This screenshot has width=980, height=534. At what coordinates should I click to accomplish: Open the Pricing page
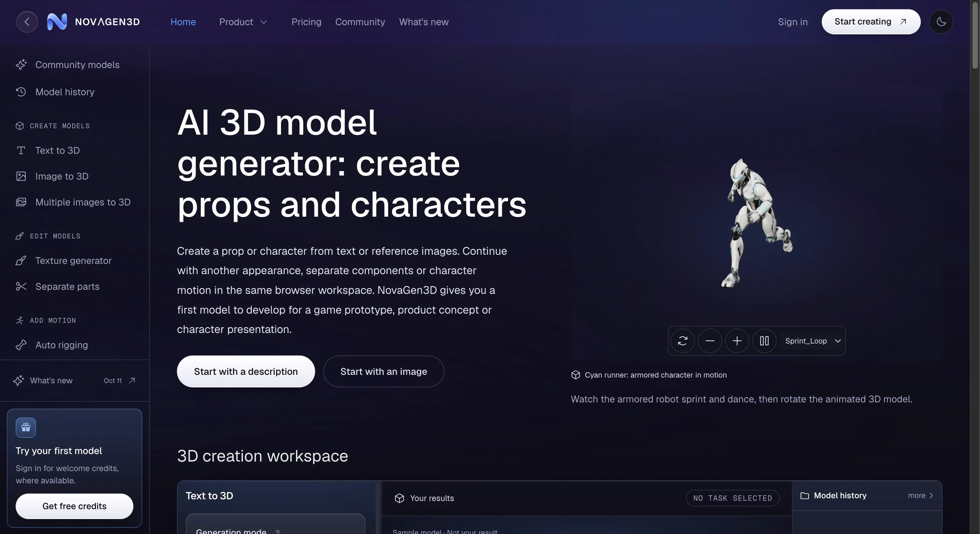tap(306, 22)
